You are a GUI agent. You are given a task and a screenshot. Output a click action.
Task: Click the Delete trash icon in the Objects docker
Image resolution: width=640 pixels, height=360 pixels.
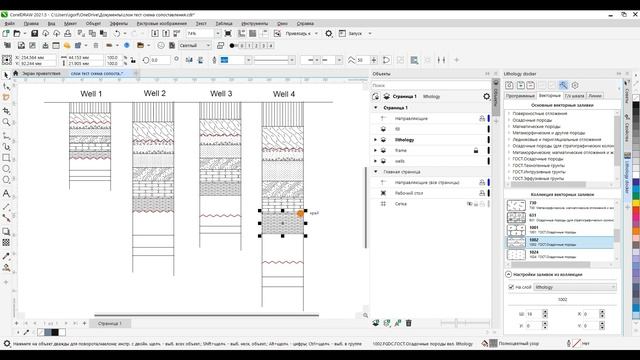[x=409, y=323]
